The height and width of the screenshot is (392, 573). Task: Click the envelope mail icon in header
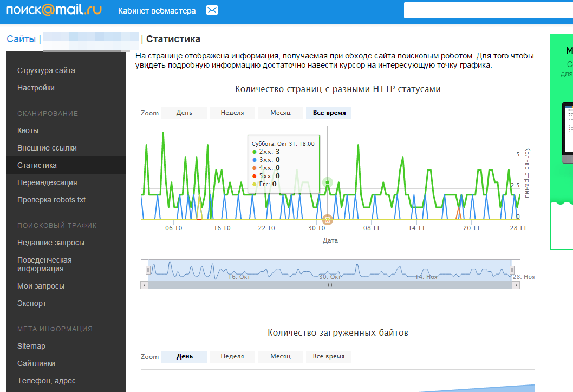coord(212,11)
